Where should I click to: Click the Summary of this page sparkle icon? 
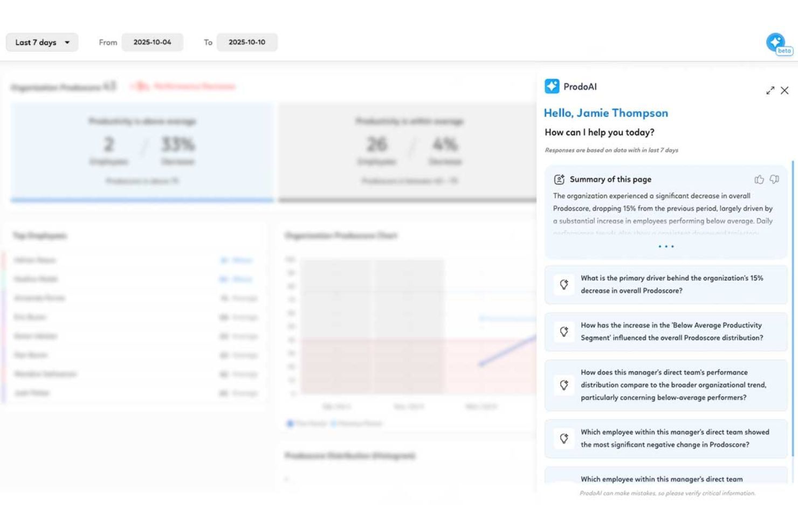[559, 178]
